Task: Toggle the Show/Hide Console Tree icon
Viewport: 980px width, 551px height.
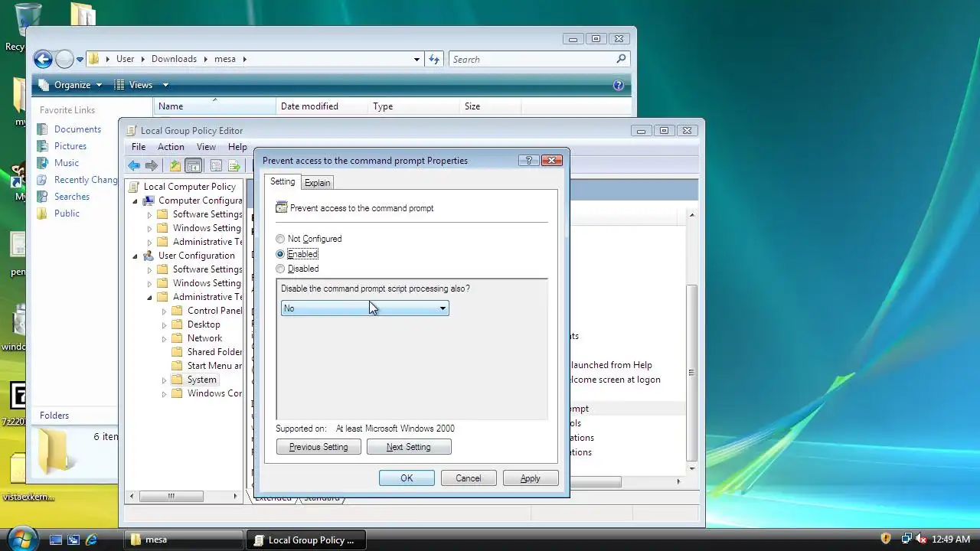Action: click(x=194, y=165)
